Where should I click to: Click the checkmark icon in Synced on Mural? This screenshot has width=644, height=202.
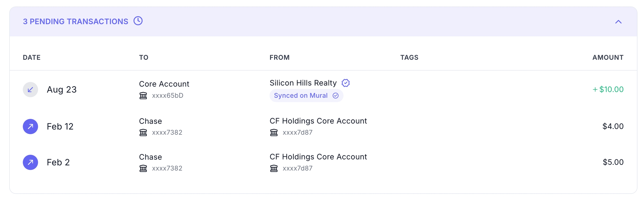(336, 96)
